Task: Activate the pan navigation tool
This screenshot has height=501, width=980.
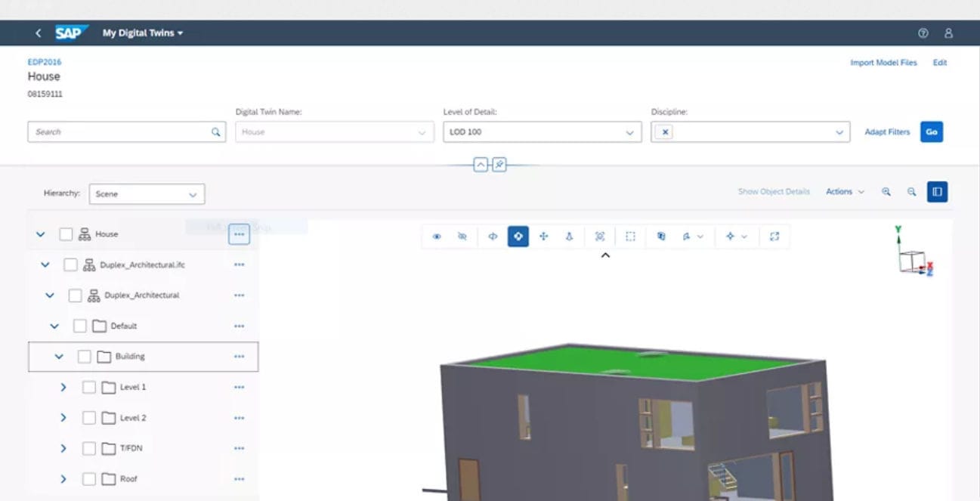Action: [x=543, y=236]
